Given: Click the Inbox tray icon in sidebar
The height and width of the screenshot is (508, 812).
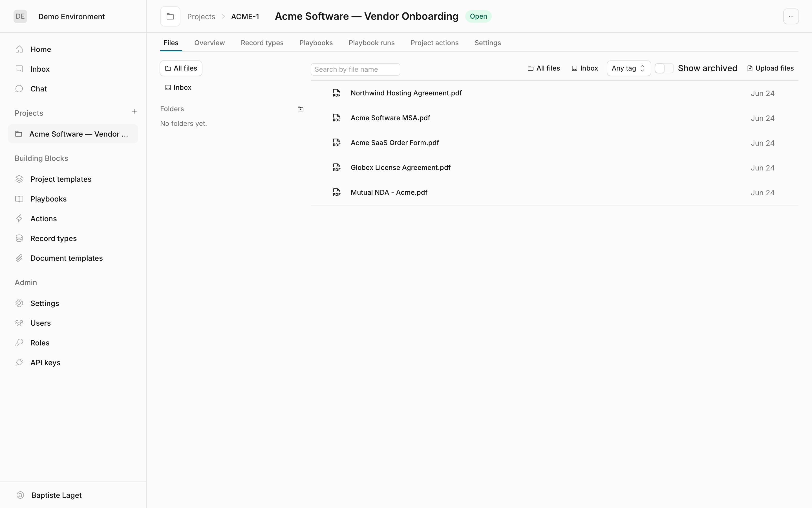Looking at the screenshot, I should [19, 69].
